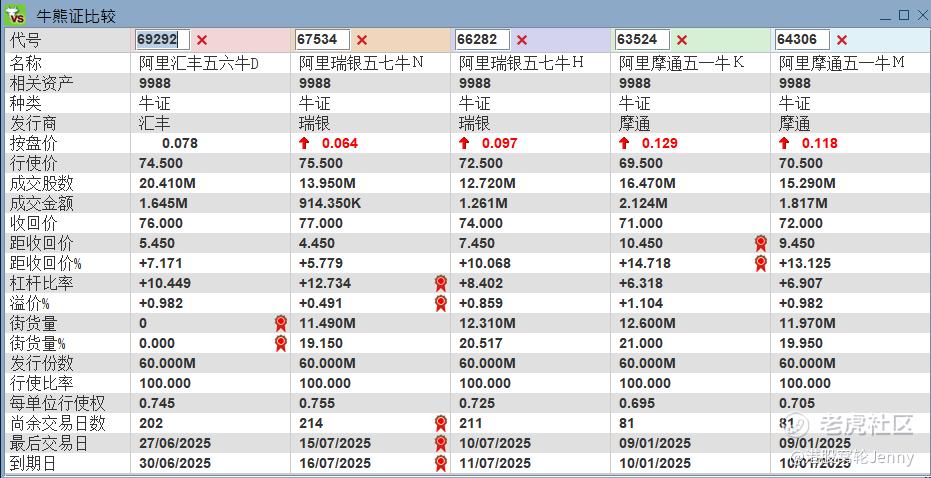
Task: Click turnover value 914.350K
Action: point(330,204)
